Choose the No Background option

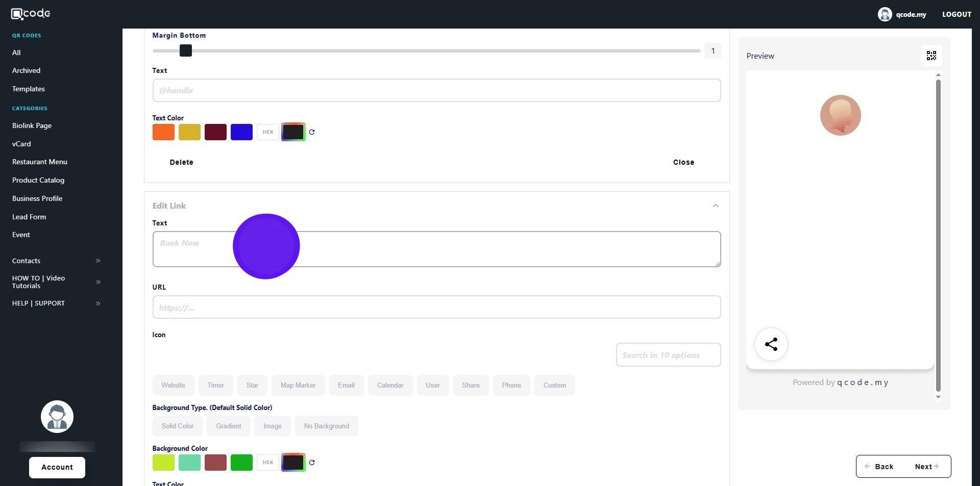(x=326, y=426)
